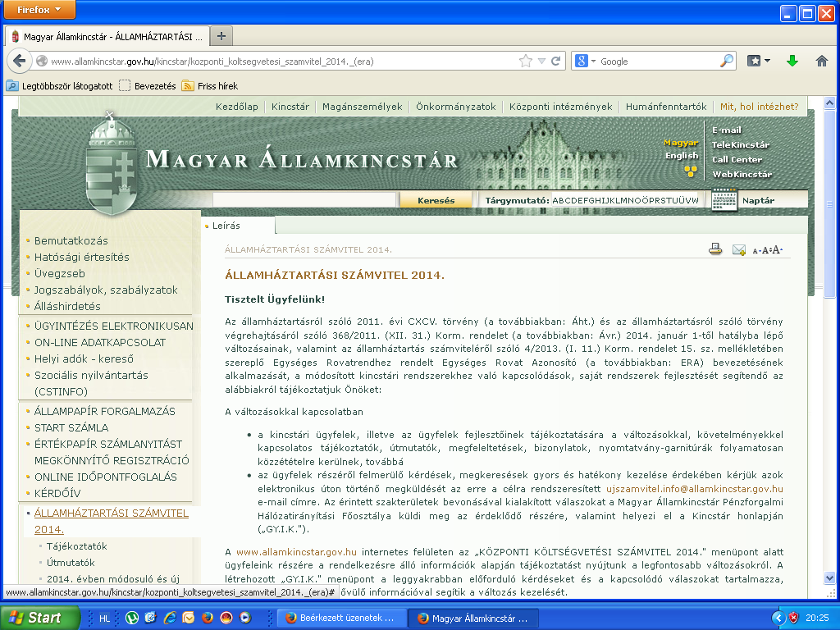The image size is (840, 630).
Task: Open the downloads green arrow
Action: tap(792, 61)
